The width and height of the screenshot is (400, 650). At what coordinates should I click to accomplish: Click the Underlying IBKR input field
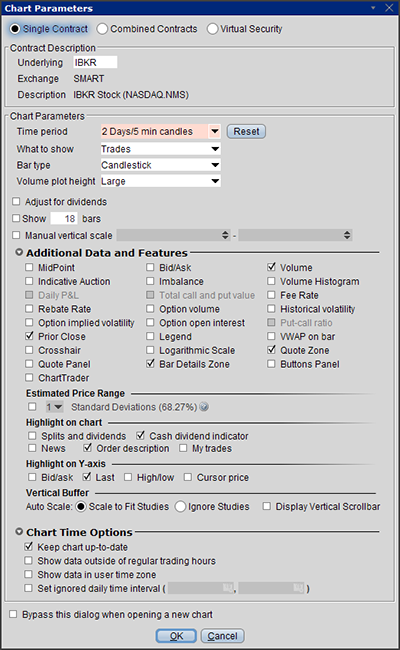tap(95, 62)
